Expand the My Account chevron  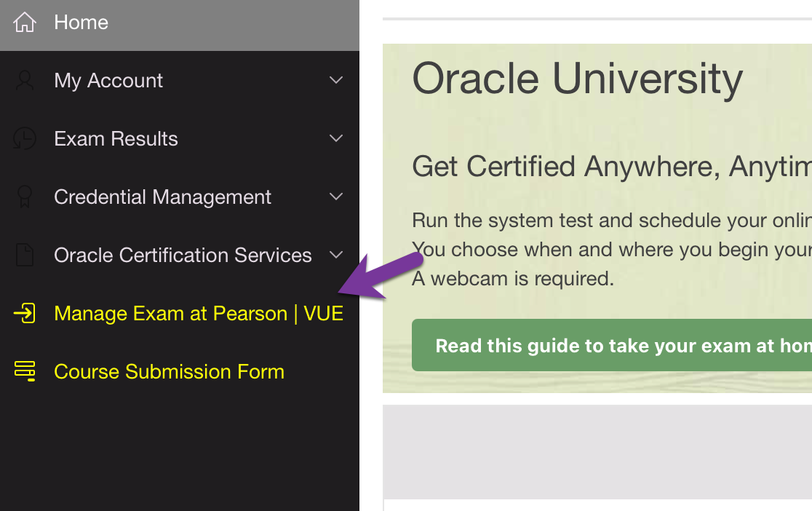[336, 80]
